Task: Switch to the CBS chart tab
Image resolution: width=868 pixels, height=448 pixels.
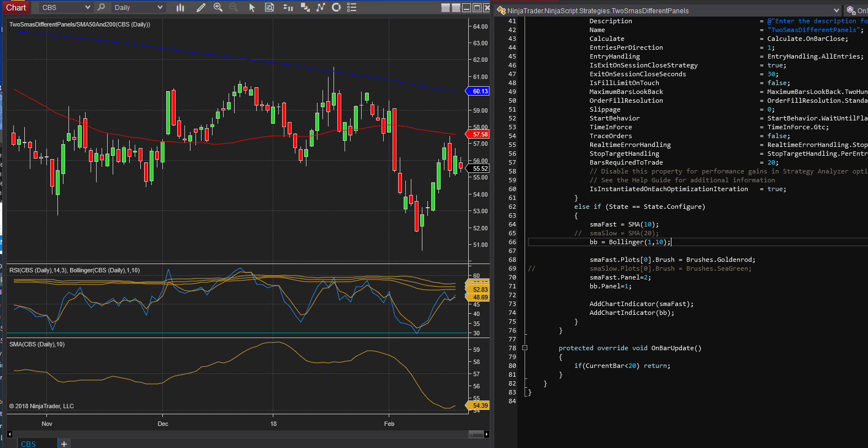Action: pos(29,444)
